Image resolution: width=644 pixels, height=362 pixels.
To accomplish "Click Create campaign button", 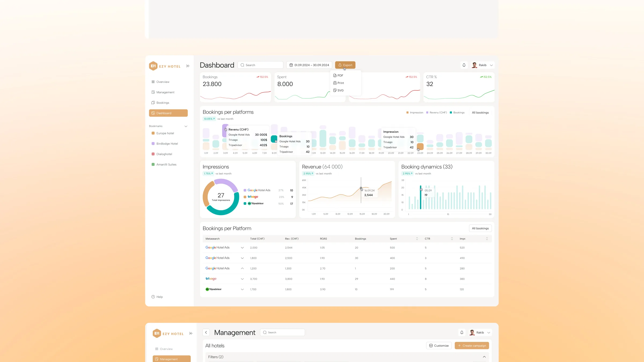I will tap(472, 346).
